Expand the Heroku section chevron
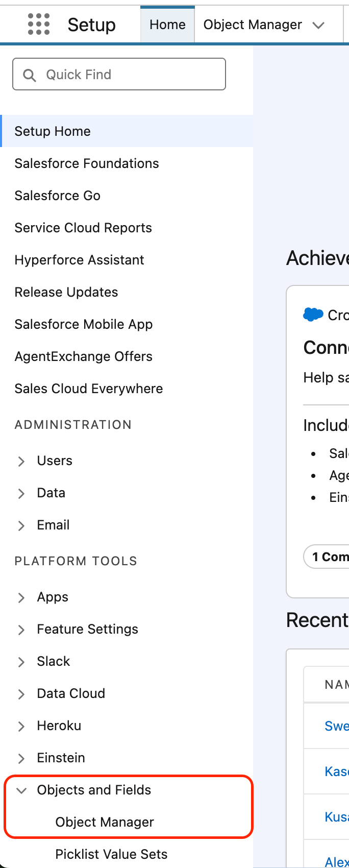This screenshot has height=868, width=349. tap(21, 727)
